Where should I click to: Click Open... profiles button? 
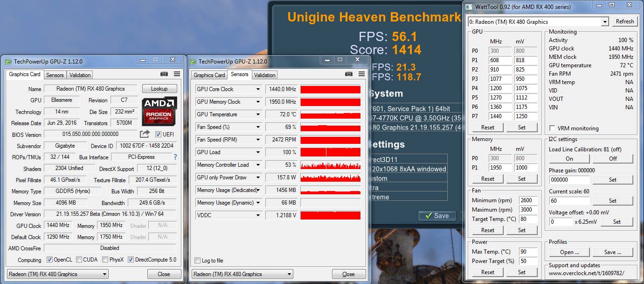569,252
